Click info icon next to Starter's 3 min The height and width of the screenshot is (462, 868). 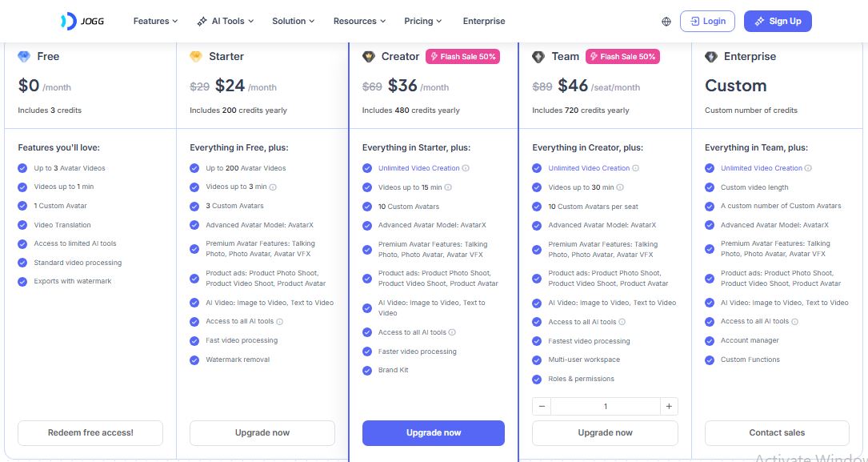[x=274, y=187]
